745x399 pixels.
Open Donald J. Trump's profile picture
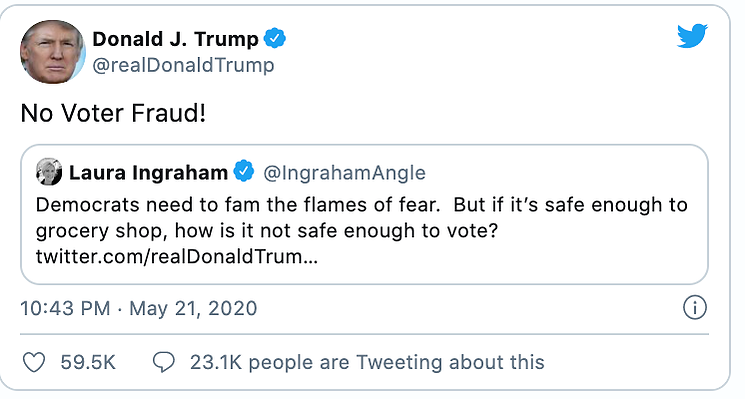[52, 52]
